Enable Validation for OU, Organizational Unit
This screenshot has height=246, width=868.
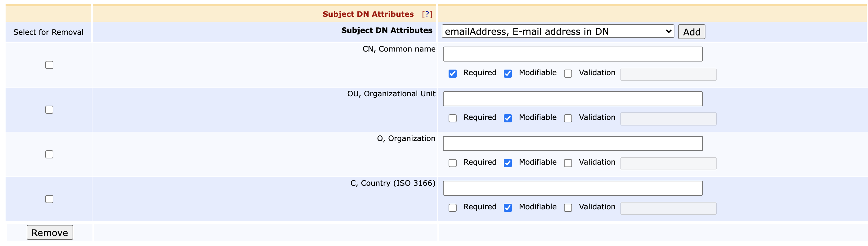[x=568, y=118]
